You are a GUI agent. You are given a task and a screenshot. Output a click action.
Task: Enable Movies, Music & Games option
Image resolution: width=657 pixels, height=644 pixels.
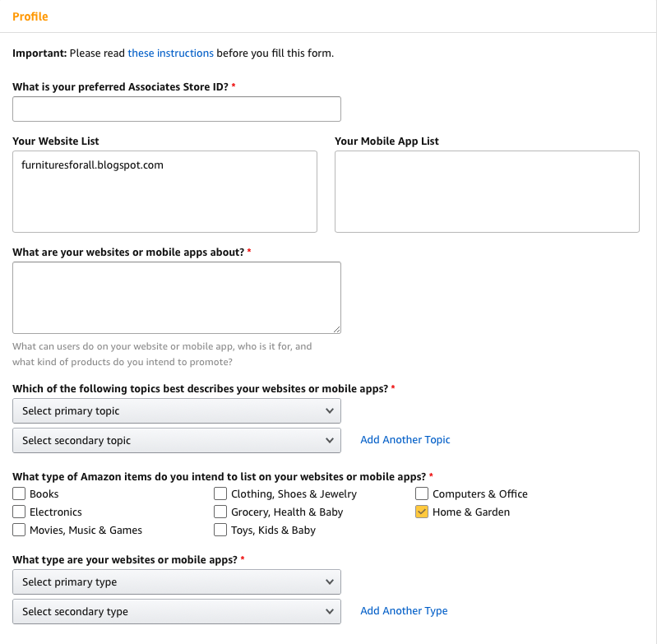click(19, 530)
